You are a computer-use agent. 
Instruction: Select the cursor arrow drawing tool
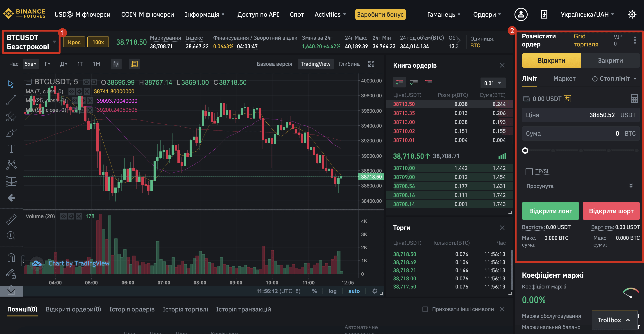coord(11,84)
